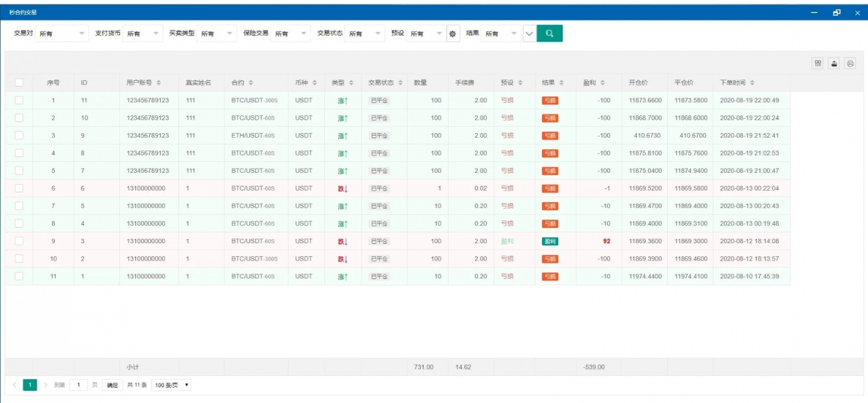Screen dimensions: 868x403
Task: Sort by 盈利 column arrows
Action: 603,83
